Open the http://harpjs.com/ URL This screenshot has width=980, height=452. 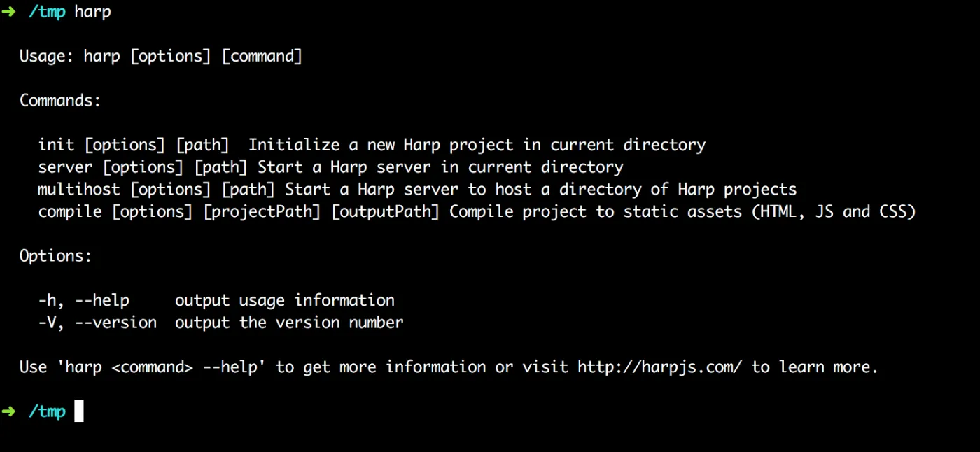click(659, 367)
